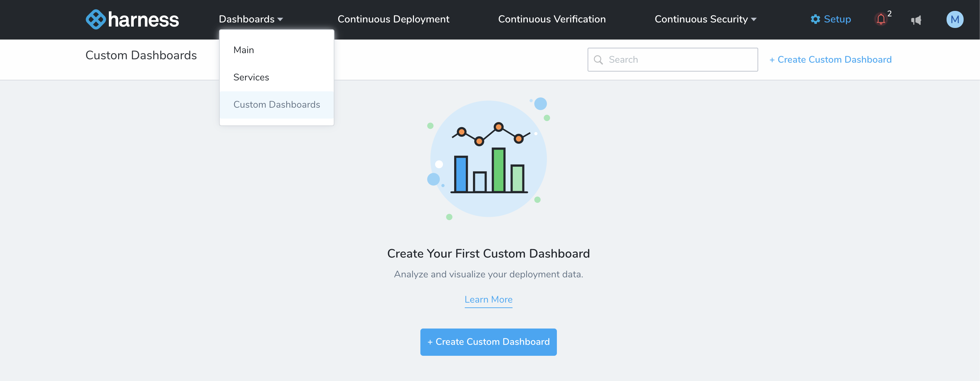Viewport: 980px width, 381px height.
Task: Click the blue Create Custom Dashboard button
Action: (488, 342)
